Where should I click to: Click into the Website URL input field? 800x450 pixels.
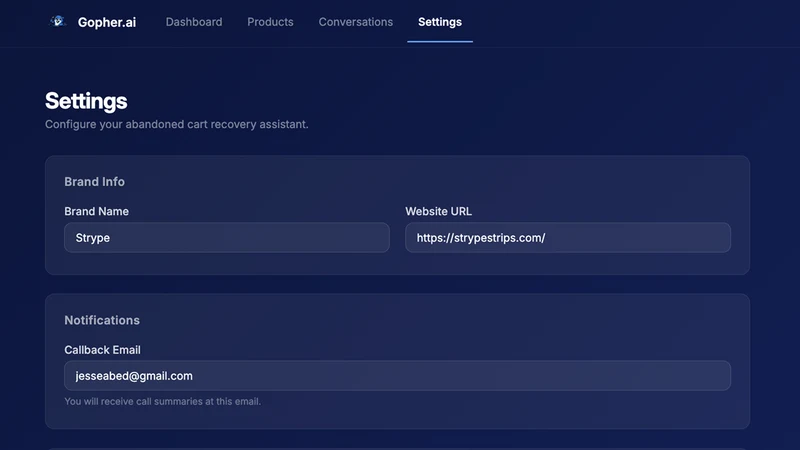(x=568, y=237)
